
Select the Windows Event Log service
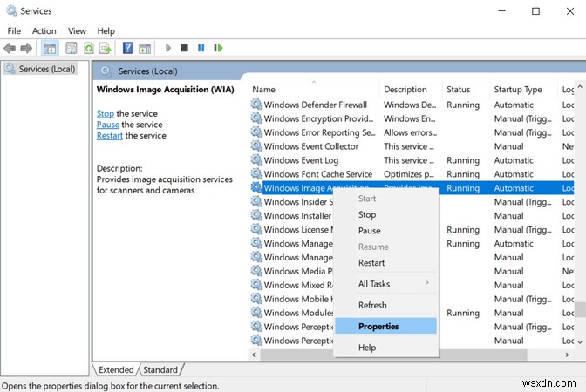coord(412,160)
